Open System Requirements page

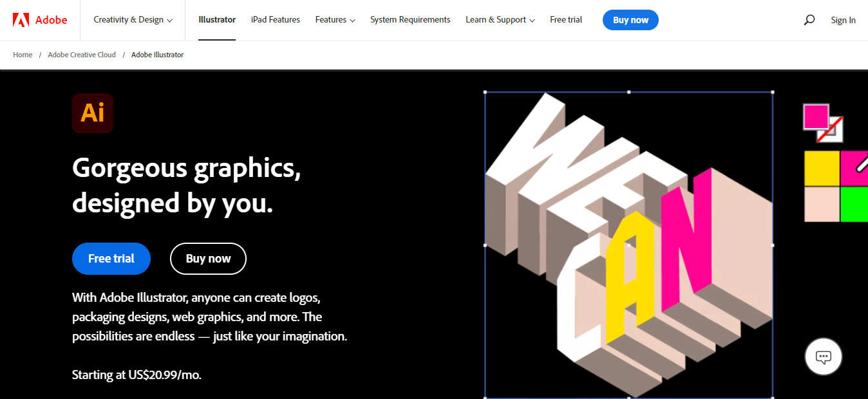[410, 20]
